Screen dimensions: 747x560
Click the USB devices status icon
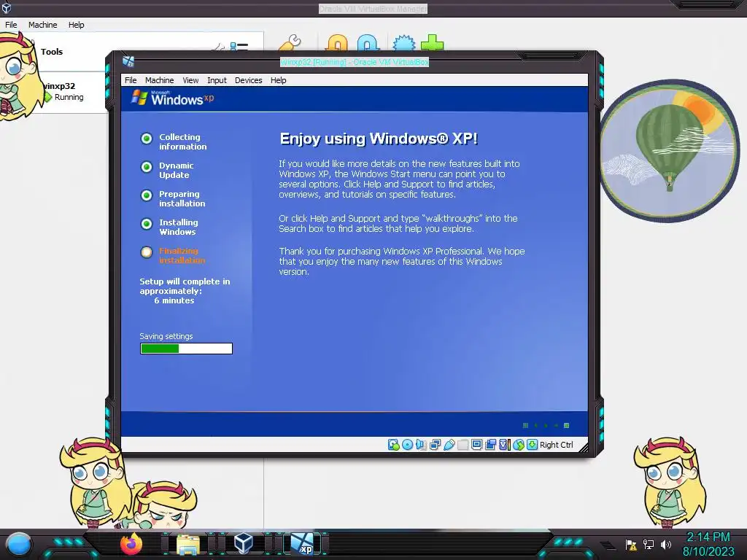pyautogui.click(x=449, y=445)
